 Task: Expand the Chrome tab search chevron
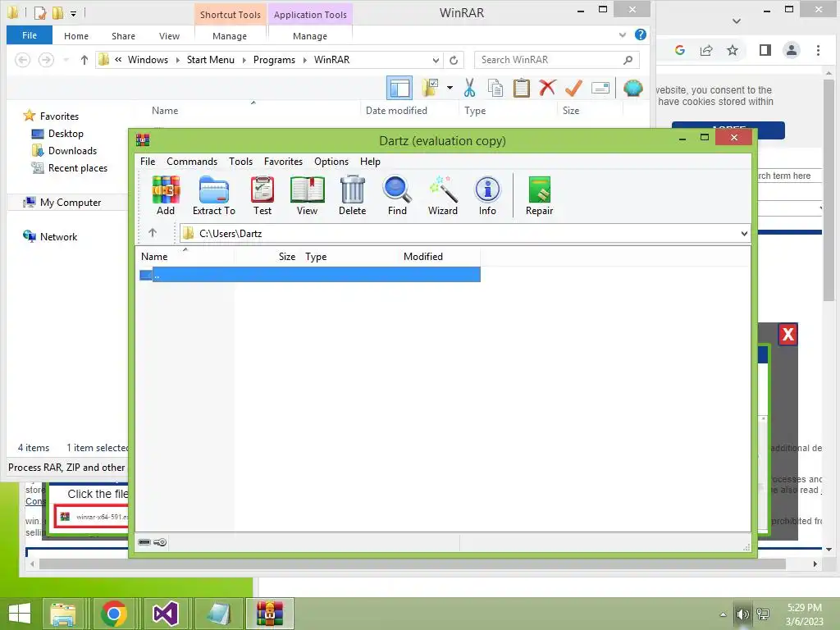point(737,21)
